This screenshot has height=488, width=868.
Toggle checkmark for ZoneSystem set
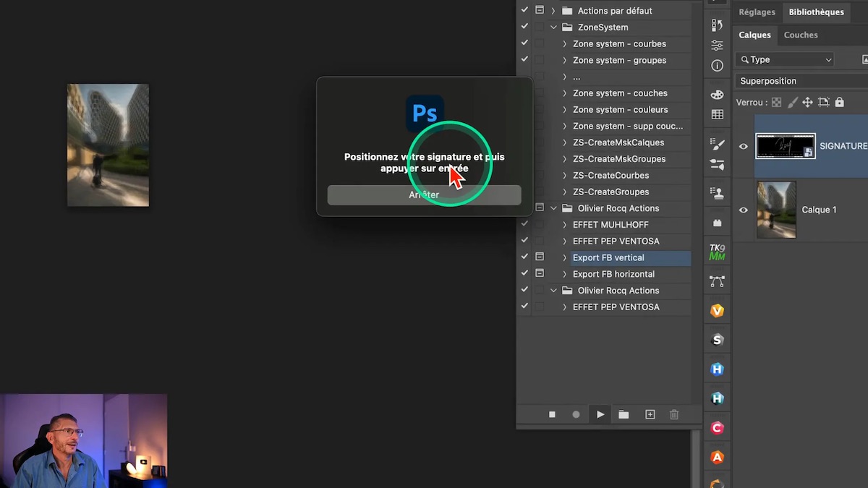(x=525, y=27)
